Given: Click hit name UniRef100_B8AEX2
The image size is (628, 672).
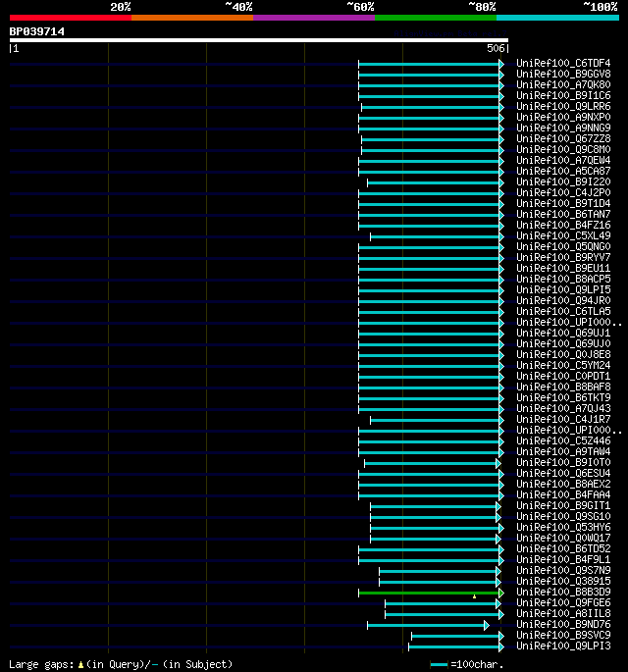Looking at the screenshot, I should (x=563, y=484).
